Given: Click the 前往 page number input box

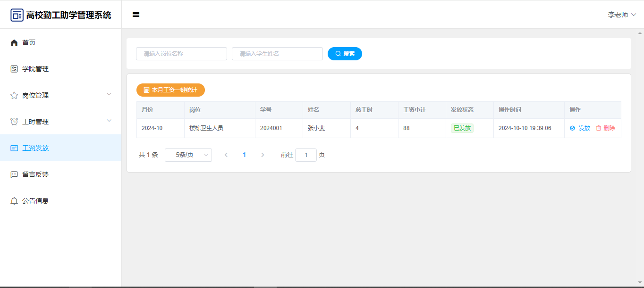Looking at the screenshot, I should [x=305, y=155].
